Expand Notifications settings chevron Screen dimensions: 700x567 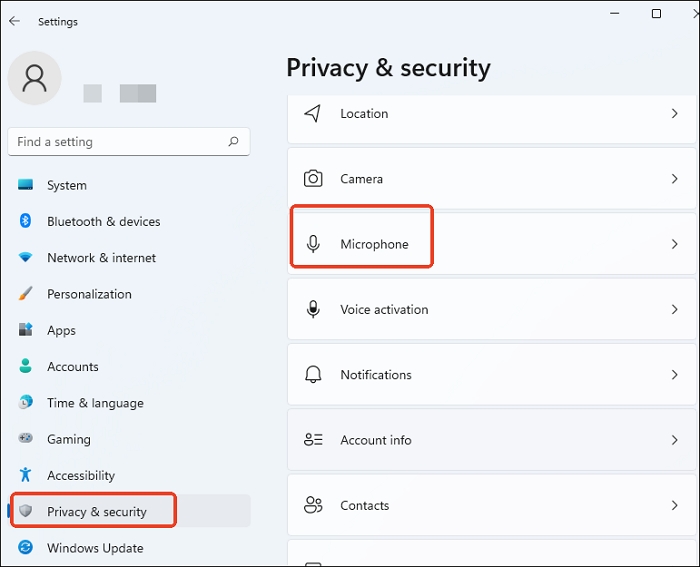pos(675,375)
